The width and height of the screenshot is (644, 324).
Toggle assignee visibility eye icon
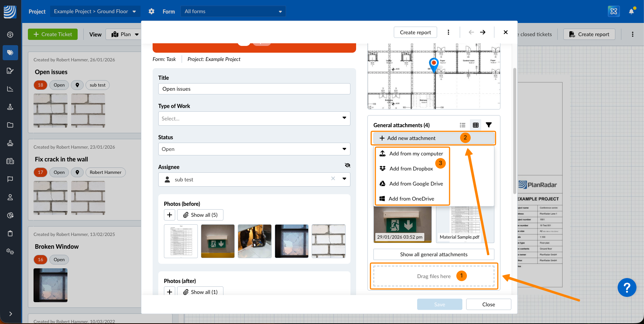pos(347,165)
